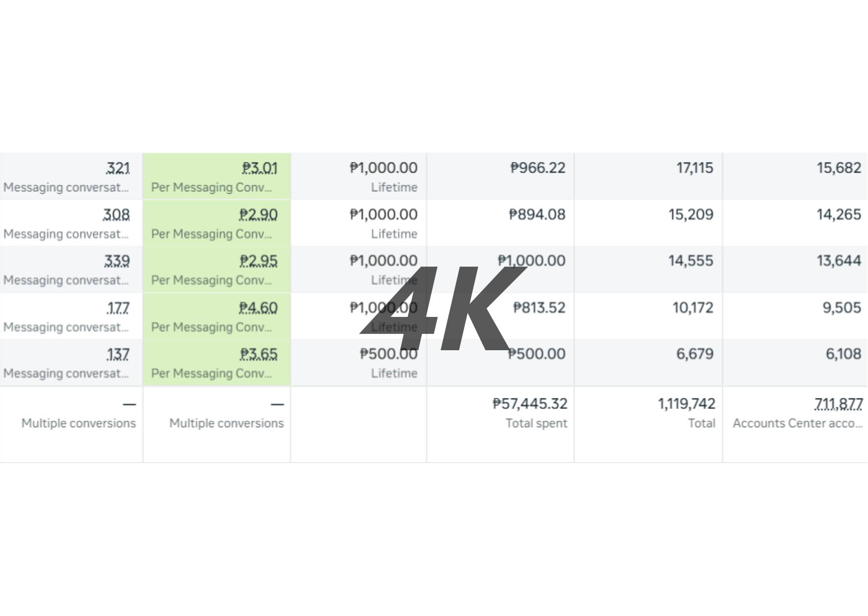Click the ₱57,445.32 total spent summary
Image resolution: width=868 pixels, height=616 pixels.
pyautogui.click(x=530, y=404)
